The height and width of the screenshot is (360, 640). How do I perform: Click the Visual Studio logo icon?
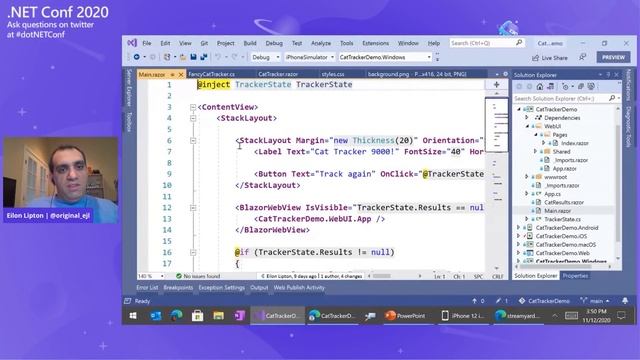[x=132, y=43]
